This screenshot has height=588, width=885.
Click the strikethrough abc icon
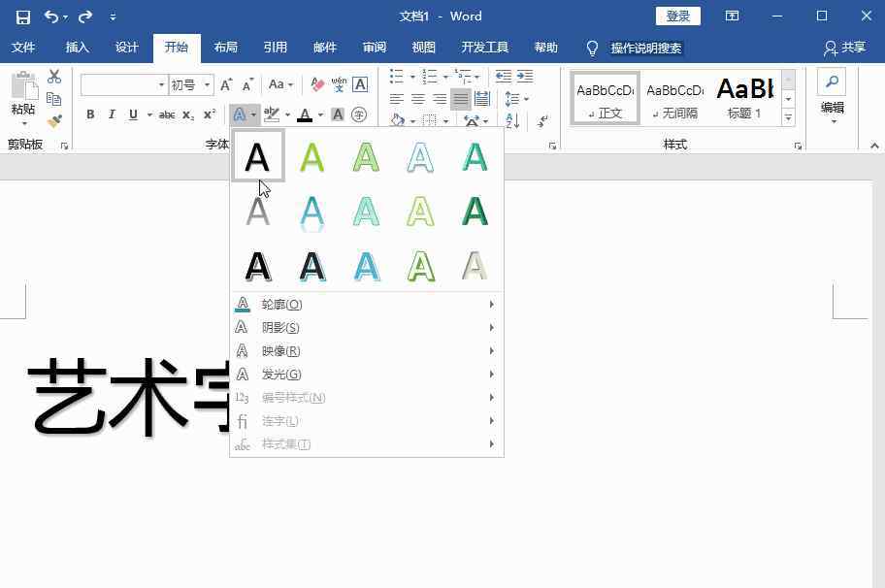167,114
